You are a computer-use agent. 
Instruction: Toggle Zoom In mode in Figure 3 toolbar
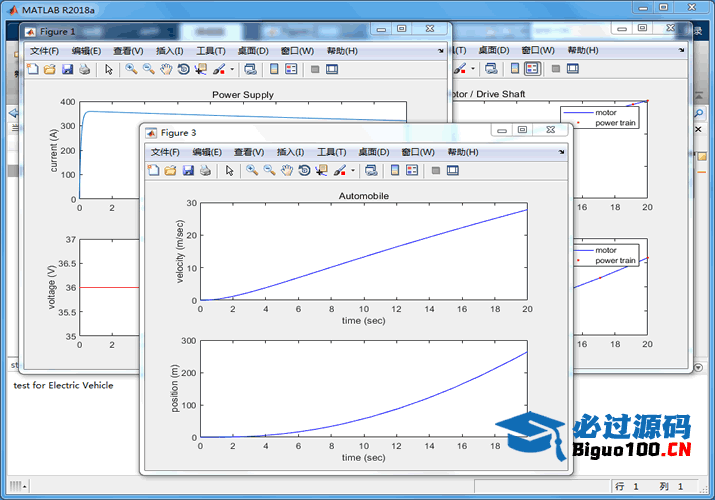(252, 171)
